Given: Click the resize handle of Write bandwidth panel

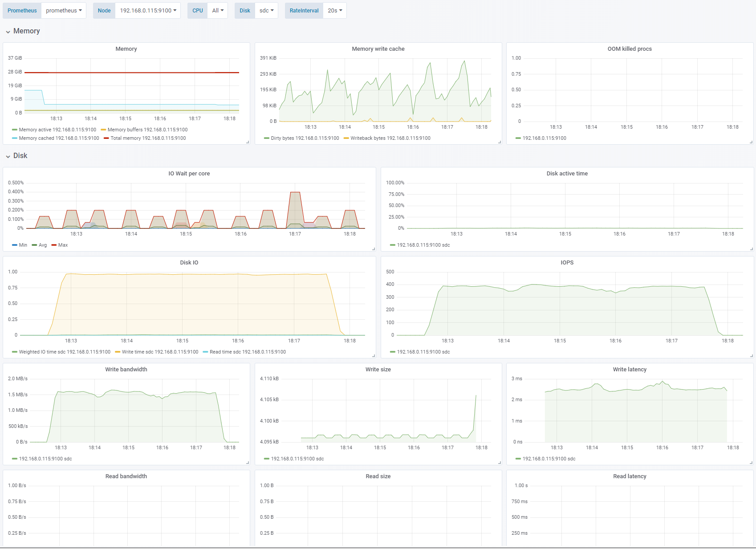Looking at the screenshot, I should click(x=248, y=463).
